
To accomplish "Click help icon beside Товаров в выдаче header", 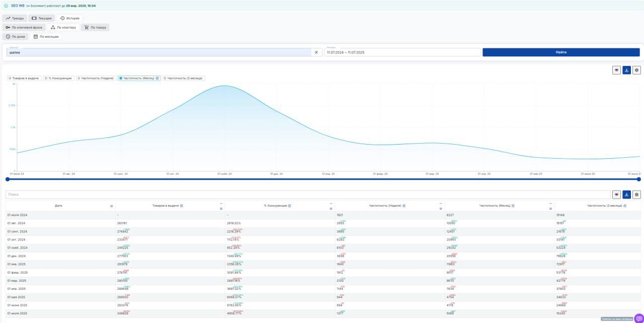I will point(182,206).
